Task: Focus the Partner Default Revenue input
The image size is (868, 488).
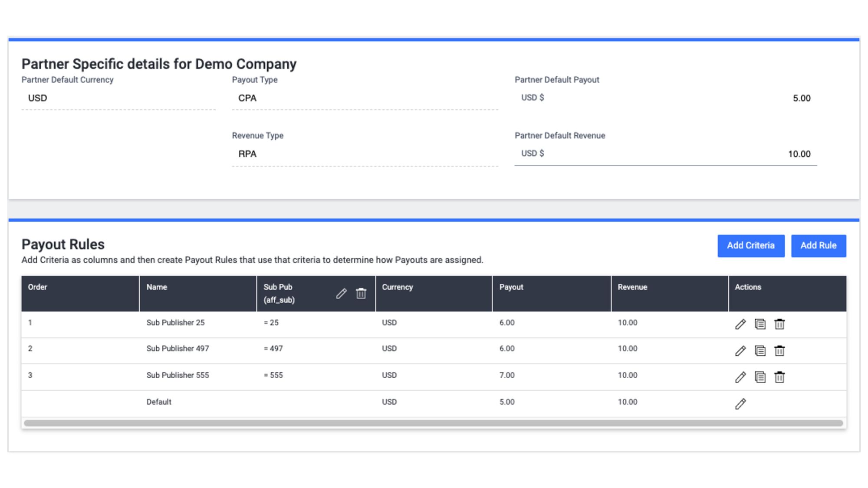Action: click(x=666, y=154)
